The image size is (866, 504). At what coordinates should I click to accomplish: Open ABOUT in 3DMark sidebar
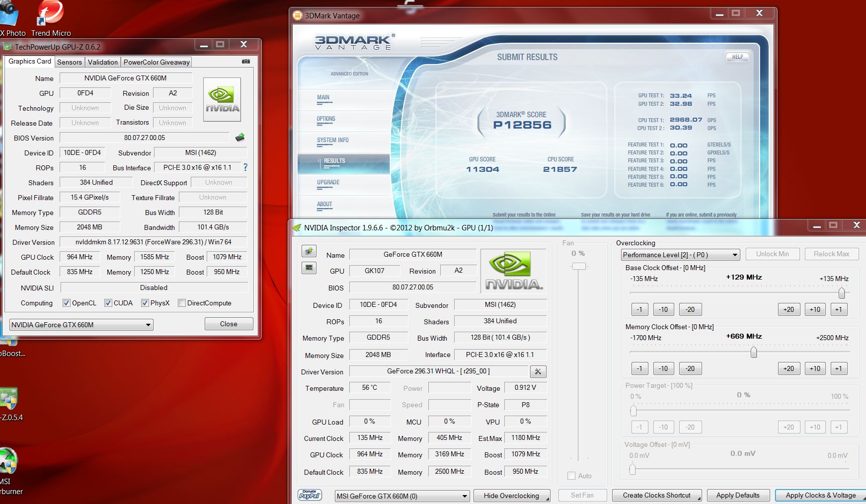pyautogui.click(x=324, y=204)
